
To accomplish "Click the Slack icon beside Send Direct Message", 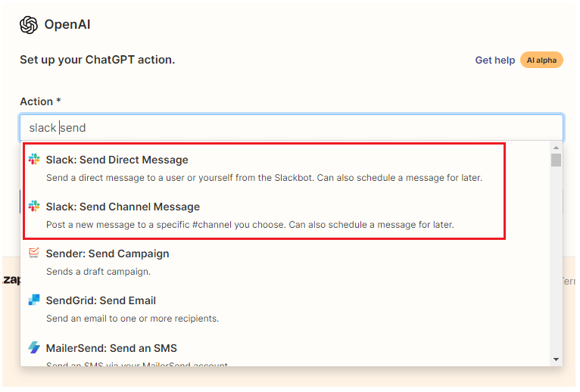I will click(x=34, y=160).
